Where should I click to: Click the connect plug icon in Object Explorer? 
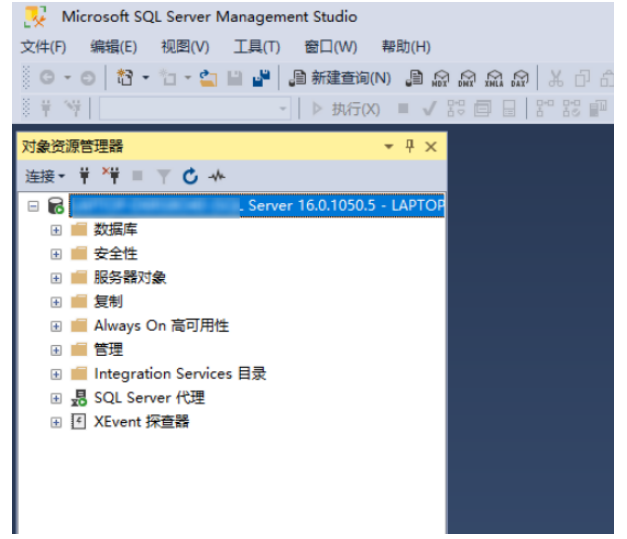tap(84, 176)
